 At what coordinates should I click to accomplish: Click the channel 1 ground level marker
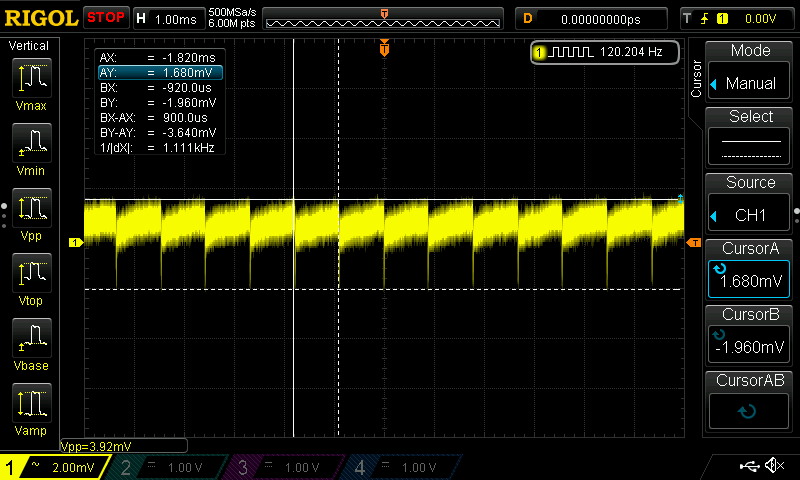(76, 243)
